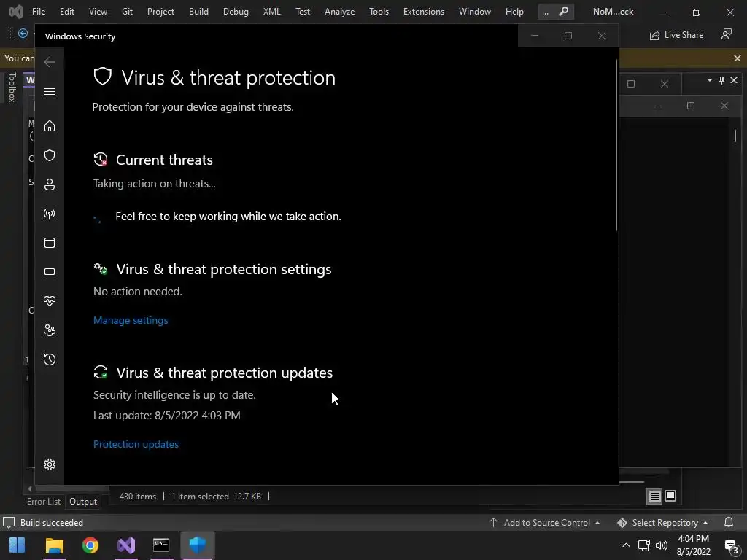Open Device performance & health heart icon
747x560 pixels.
point(50,301)
